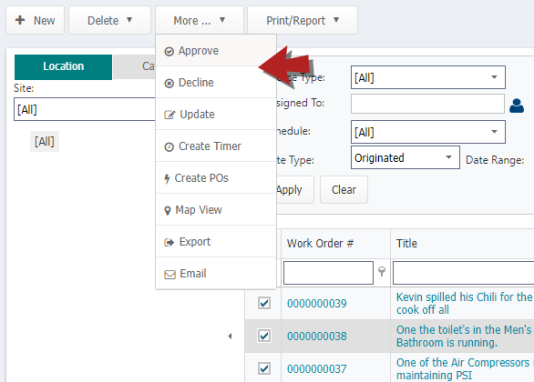The image size is (534, 382).
Task: Open the Print/Report dropdown
Action: pyautogui.click(x=302, y=20)
